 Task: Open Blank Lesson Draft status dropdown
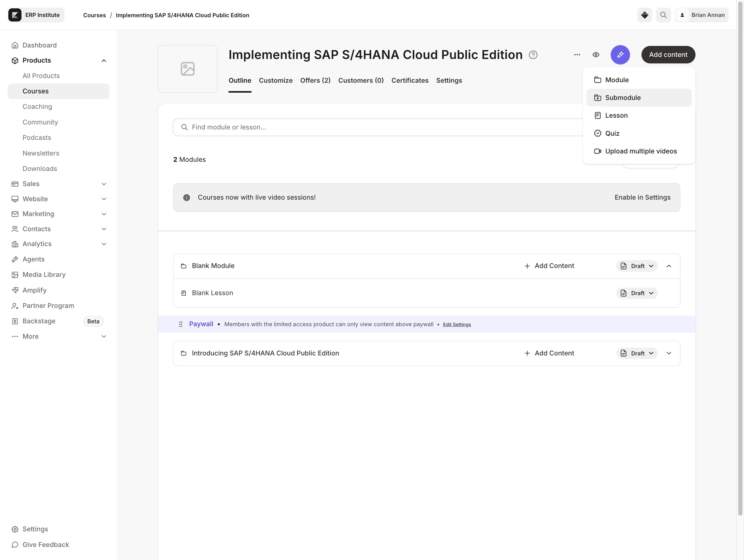[637, 293]
